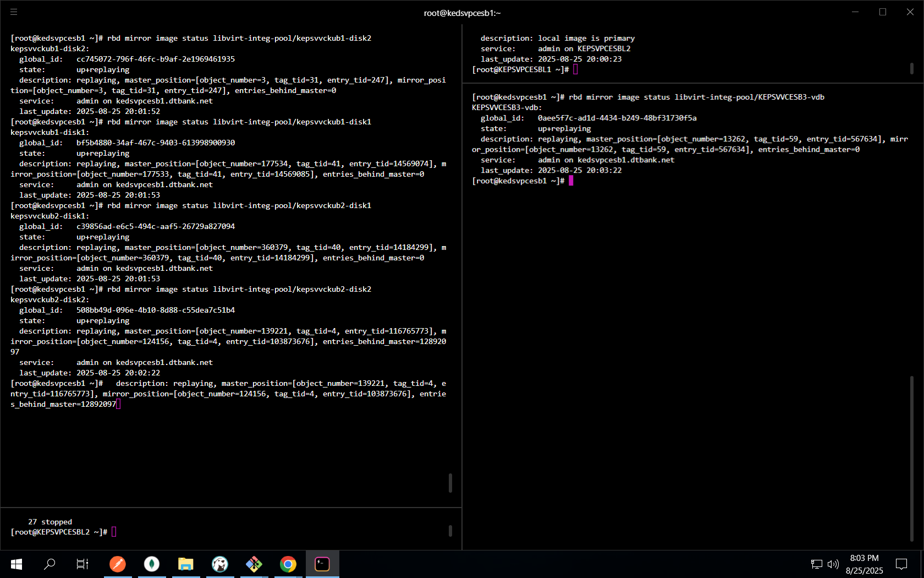924x578 pixels.
Task: Open the Git app taskbar icon
Action: coord(254,564)
